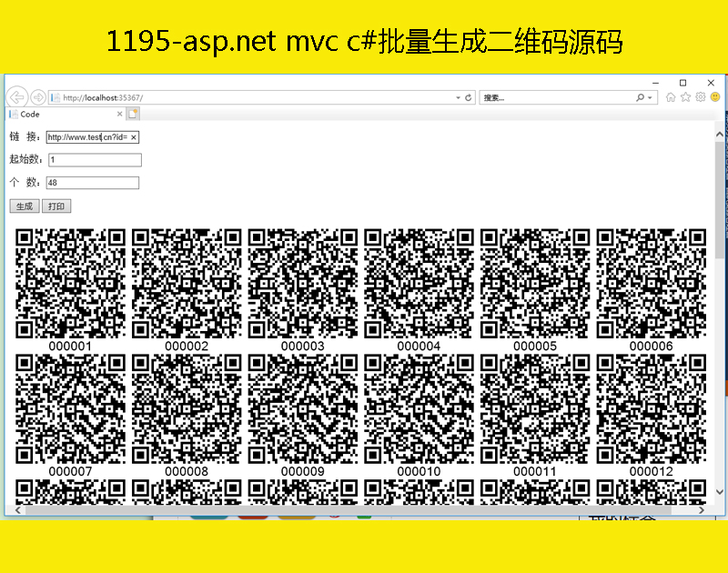Click the horizontal scrollbar right arrow

(x=702, y=510)
